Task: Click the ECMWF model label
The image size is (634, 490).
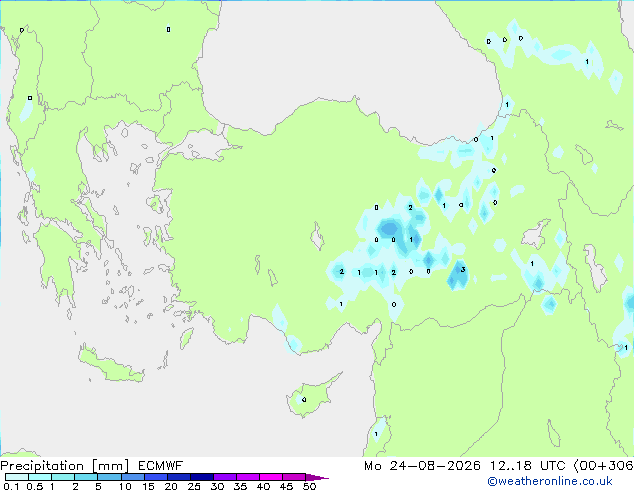Action: coord(161,466)
